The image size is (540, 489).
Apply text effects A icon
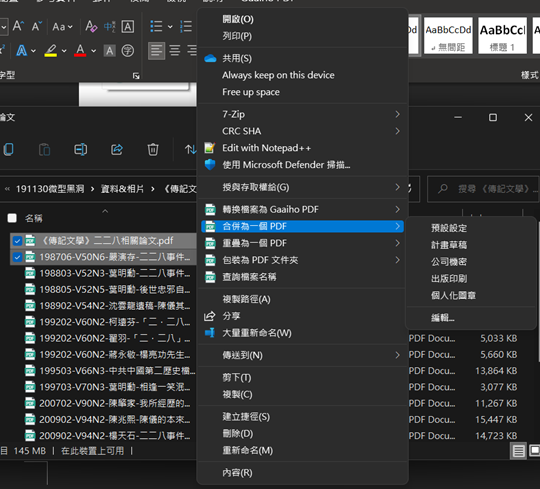pos(22,51)
